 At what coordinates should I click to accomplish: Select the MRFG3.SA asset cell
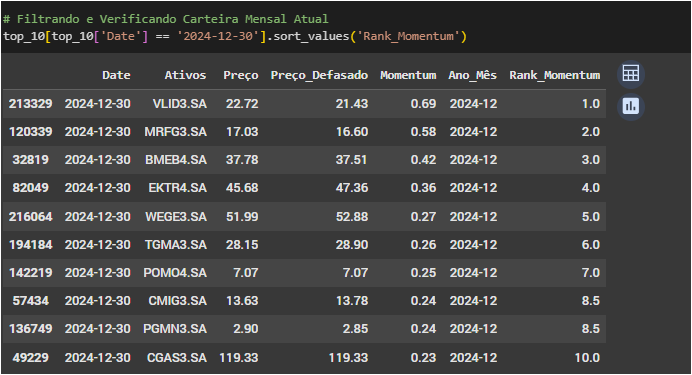coord(175,131)
